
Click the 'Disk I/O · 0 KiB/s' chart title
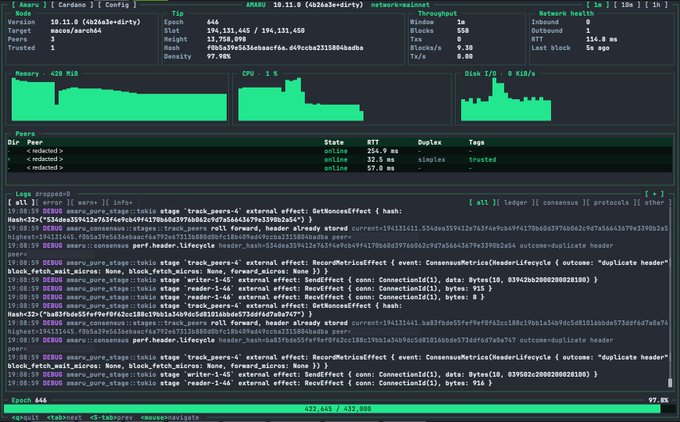click(500, 74)
